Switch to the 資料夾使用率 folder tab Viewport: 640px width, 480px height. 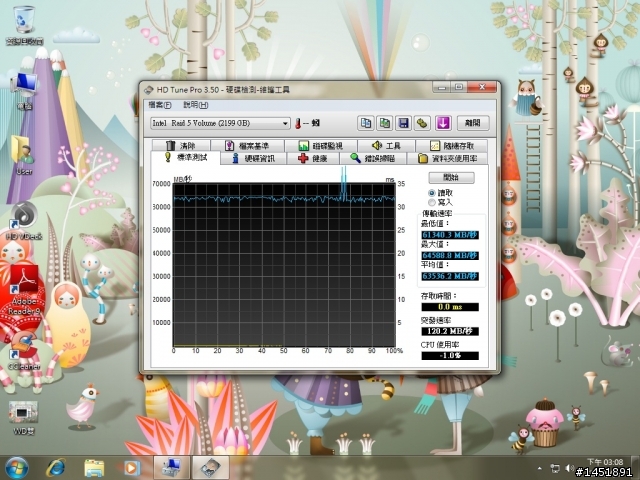448,158
